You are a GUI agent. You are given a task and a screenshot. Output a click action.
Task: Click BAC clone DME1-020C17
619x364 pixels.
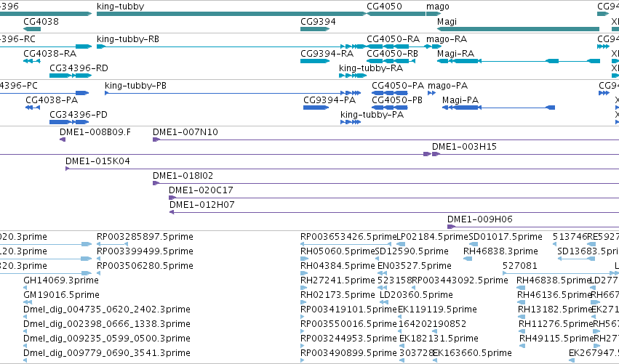tap(394, 198)
